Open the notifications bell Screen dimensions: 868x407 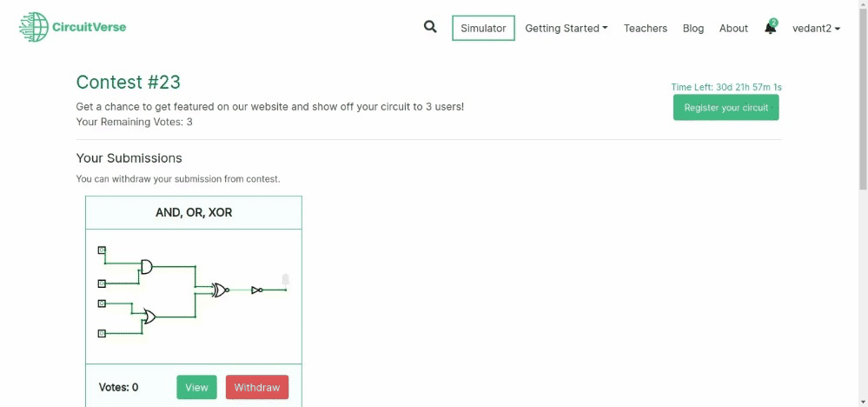[770, 28]
